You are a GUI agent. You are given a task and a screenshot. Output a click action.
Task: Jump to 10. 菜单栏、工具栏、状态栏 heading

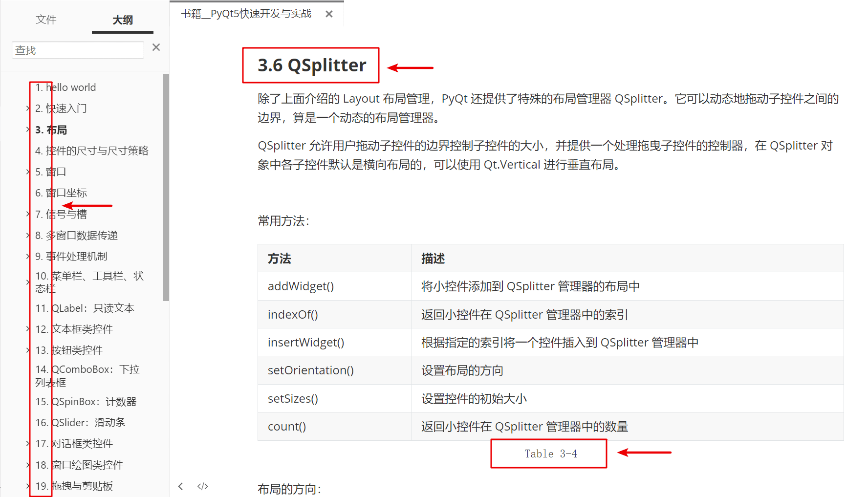pos(89,282)
